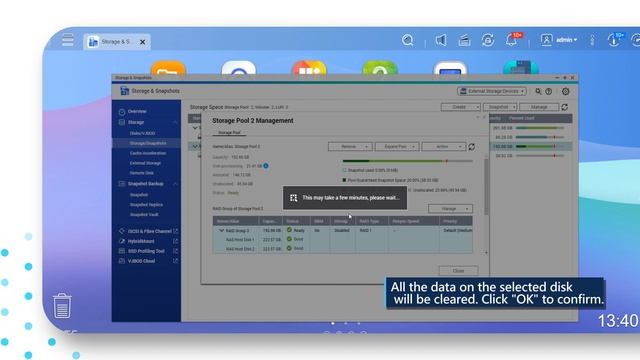Collapse the RAID Group 3 row
640x360 pixels.
[221, 231]
